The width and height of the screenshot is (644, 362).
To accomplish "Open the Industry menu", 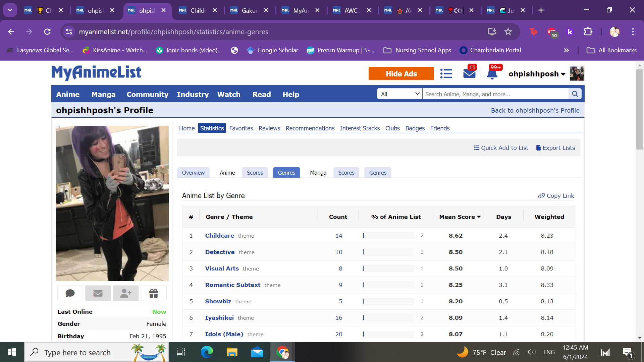I will [x=193, y=94].
